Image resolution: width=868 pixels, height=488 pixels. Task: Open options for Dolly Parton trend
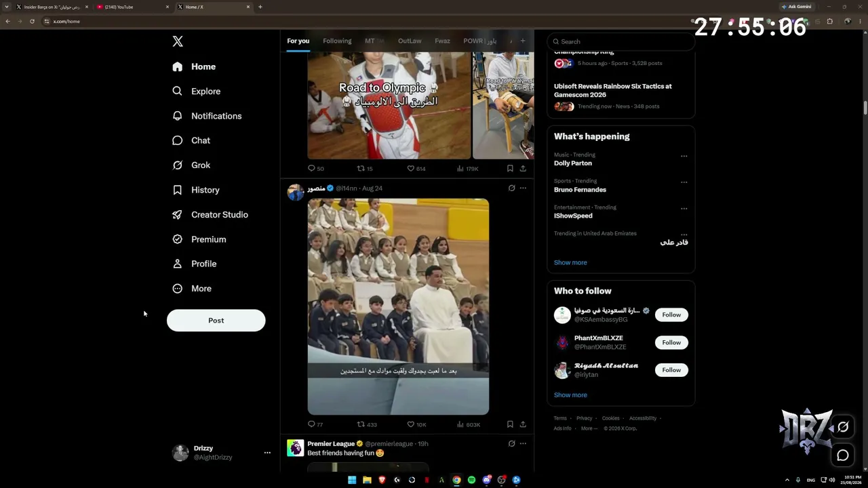click(x=684, y=156)
